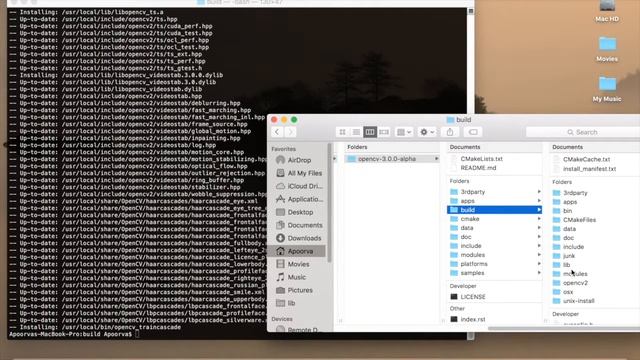
Task: Select install_manifest.txt file
Action: click(x=589, y=169)
